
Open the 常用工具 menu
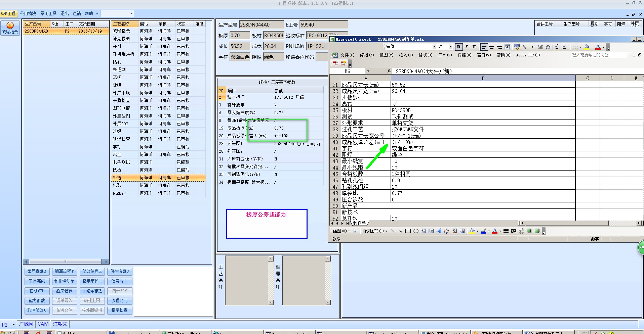point(48,13)
